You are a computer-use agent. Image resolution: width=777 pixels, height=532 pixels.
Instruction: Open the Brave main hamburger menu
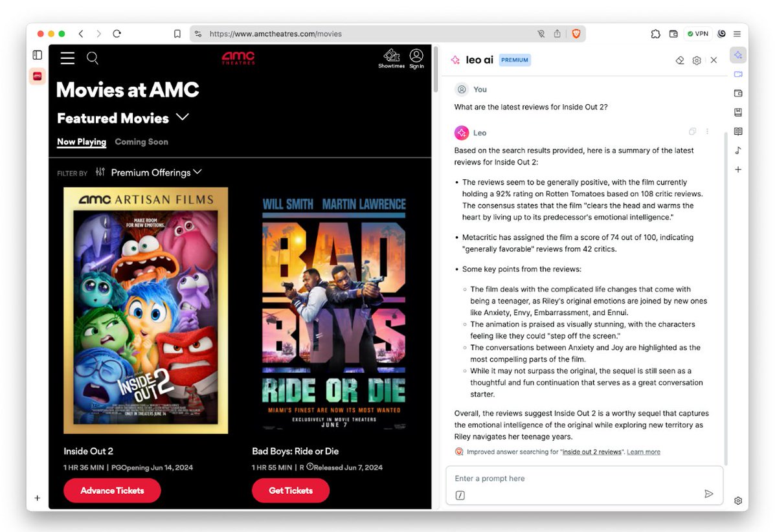[x=737, y=34]
